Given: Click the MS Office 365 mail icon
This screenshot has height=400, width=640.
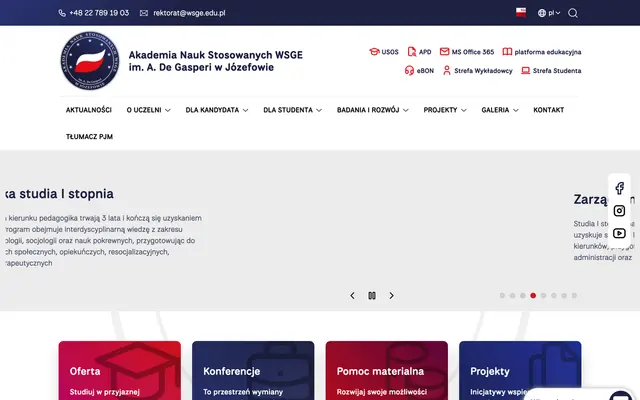Looking at the screenshot, I should 444,51.
